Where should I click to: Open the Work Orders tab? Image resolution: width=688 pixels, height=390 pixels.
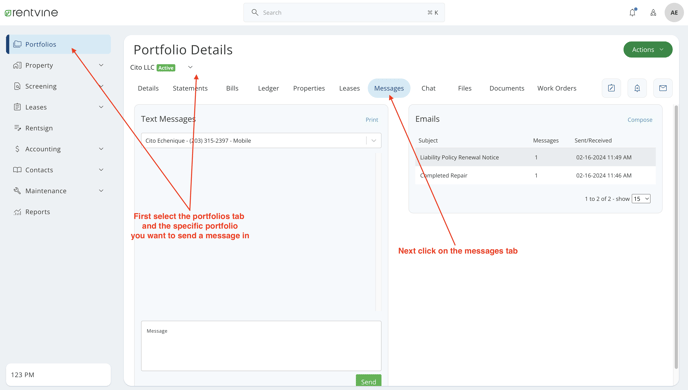pyautogui.click(x=556, y=88)
